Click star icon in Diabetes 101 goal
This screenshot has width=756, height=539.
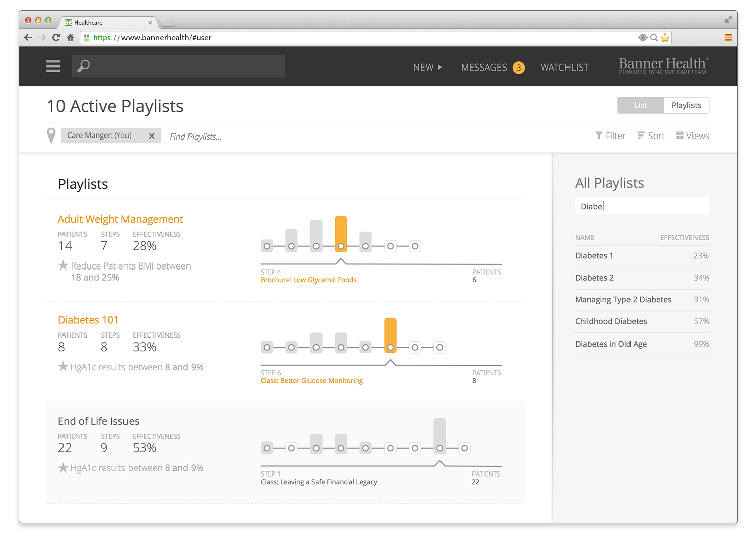pyautogui.click(x=63, y=367)
